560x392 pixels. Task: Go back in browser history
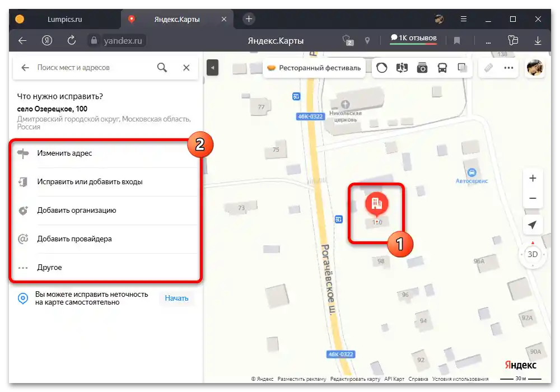22,41
